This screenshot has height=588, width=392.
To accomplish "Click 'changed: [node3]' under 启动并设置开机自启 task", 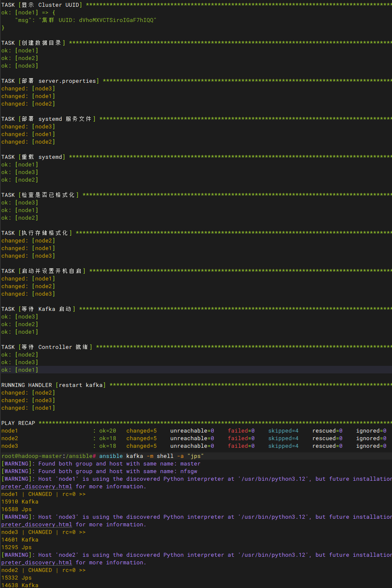I will (x=28, y=294).
